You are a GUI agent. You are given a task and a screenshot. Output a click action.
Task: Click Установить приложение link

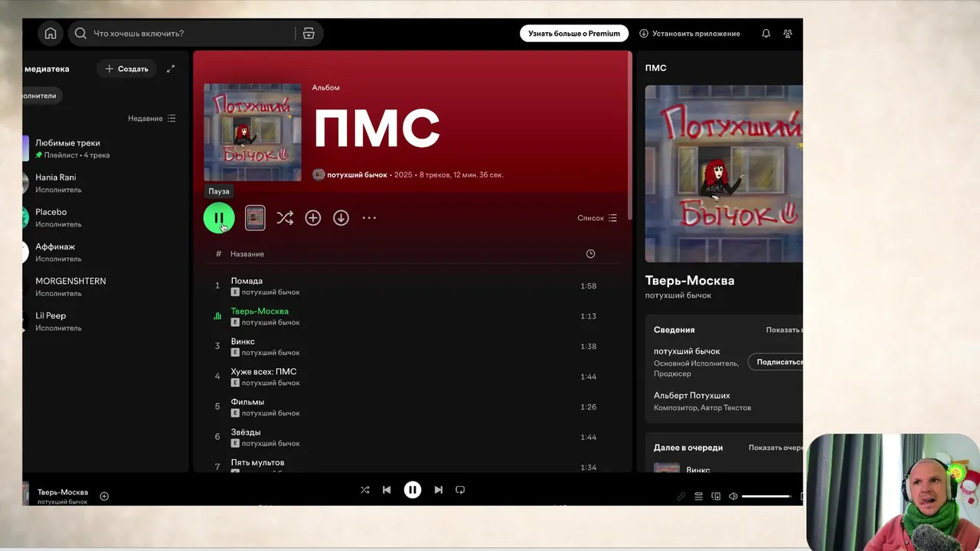(690, 34)
